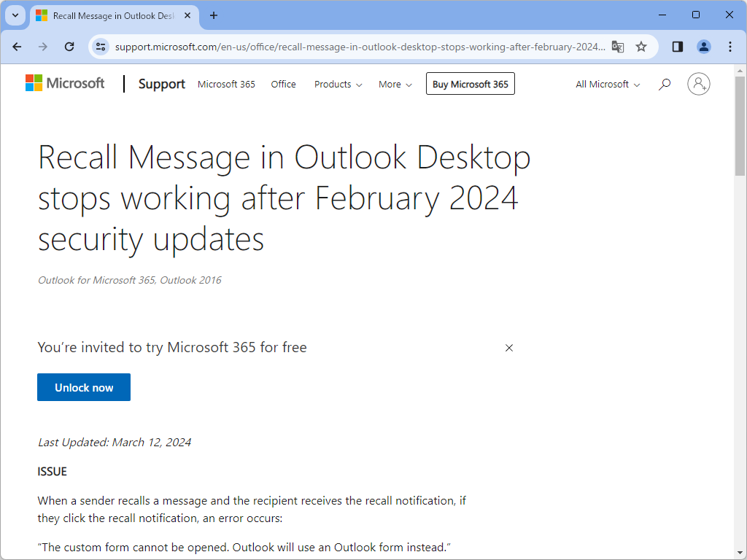747x560 pixels.
Task: Expand the All Microsoft menu
Action: point(608,85)
